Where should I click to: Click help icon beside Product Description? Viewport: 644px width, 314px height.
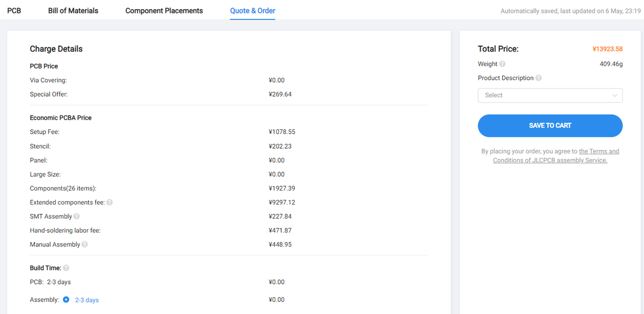[539, 78]
